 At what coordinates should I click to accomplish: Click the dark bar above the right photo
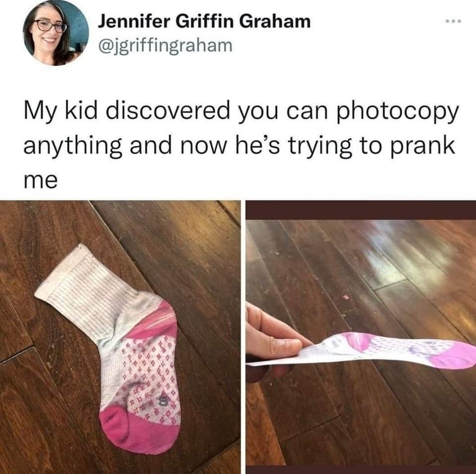coord(360,210)
